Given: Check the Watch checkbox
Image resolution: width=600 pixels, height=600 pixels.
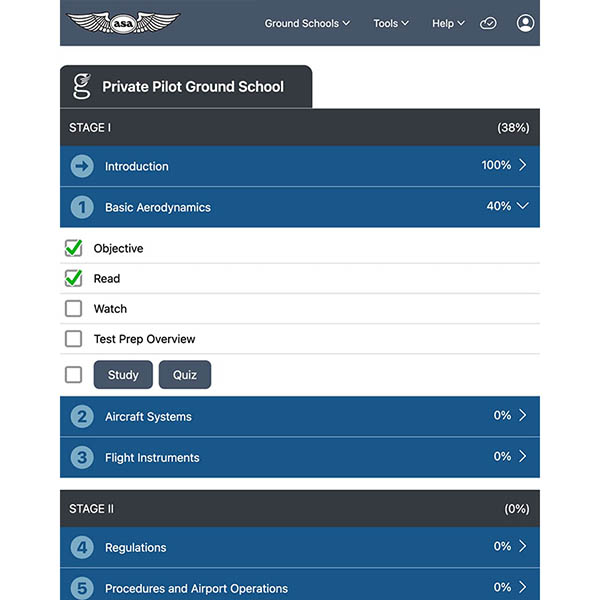Looking at the screenshot, I should (x=73, y=309).
